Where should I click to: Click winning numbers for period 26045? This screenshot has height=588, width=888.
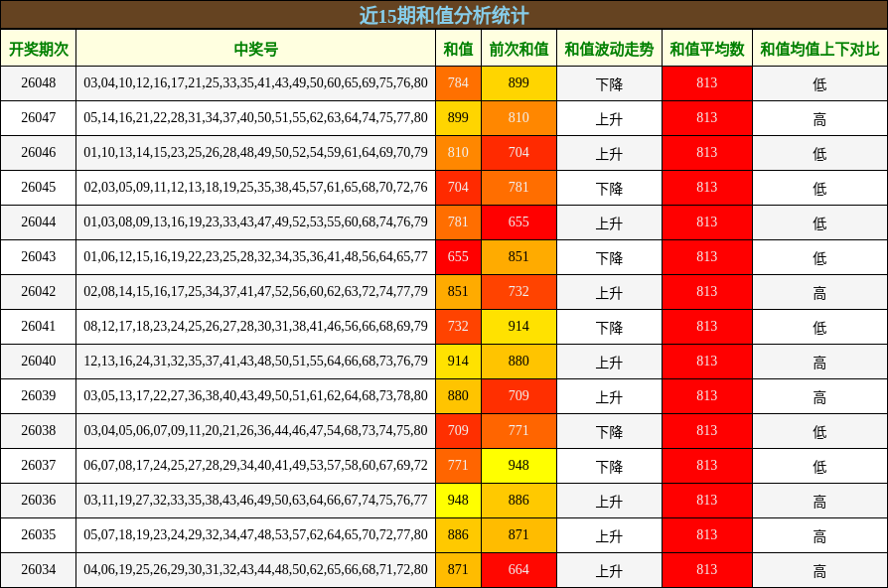coord(255,188)
